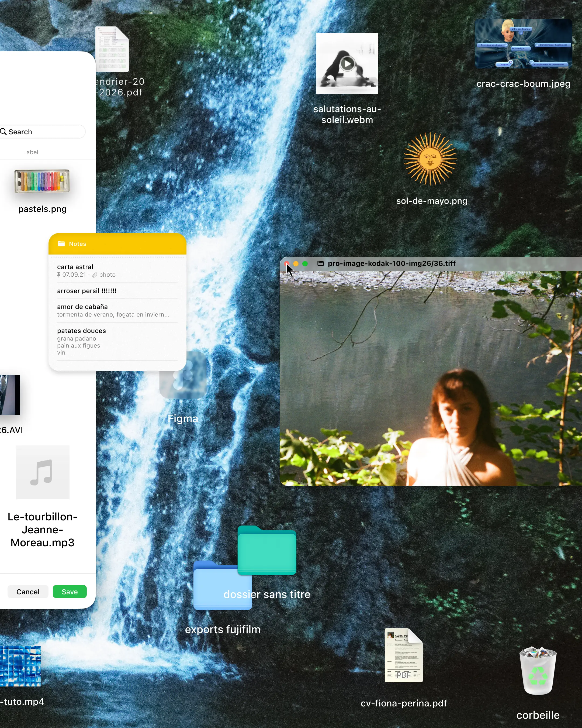
Task: Click the green Save button
Action: (x=70, y=592)
